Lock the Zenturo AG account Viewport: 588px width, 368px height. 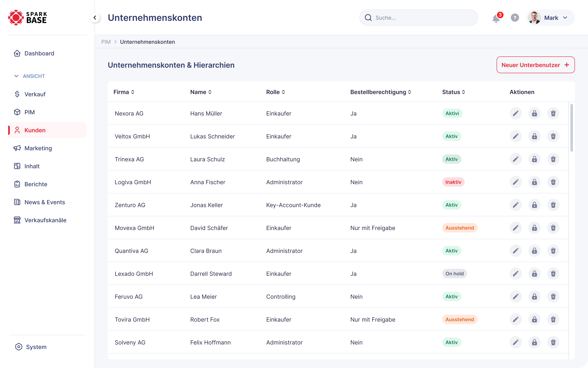tap(534, 205)
